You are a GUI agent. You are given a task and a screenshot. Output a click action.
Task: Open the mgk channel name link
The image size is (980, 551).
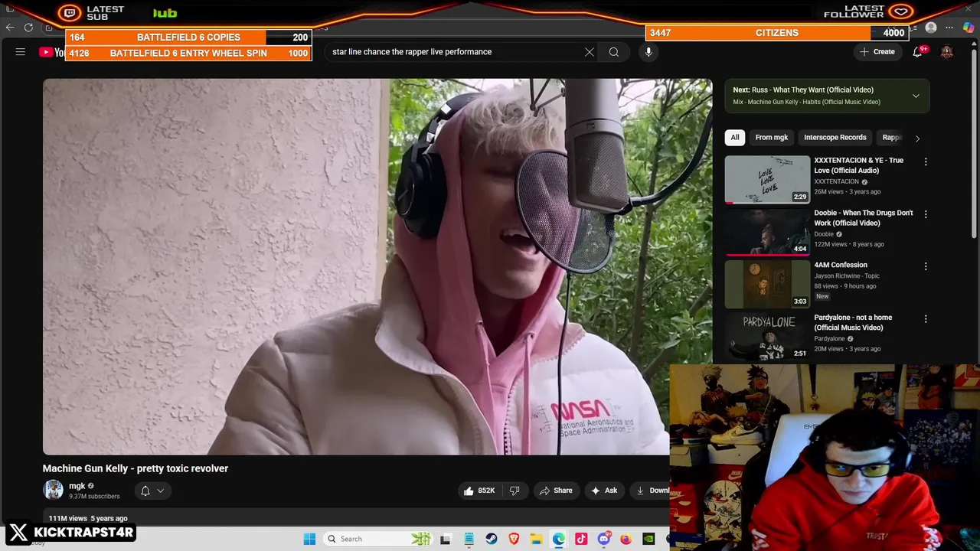tap(77, 486)
